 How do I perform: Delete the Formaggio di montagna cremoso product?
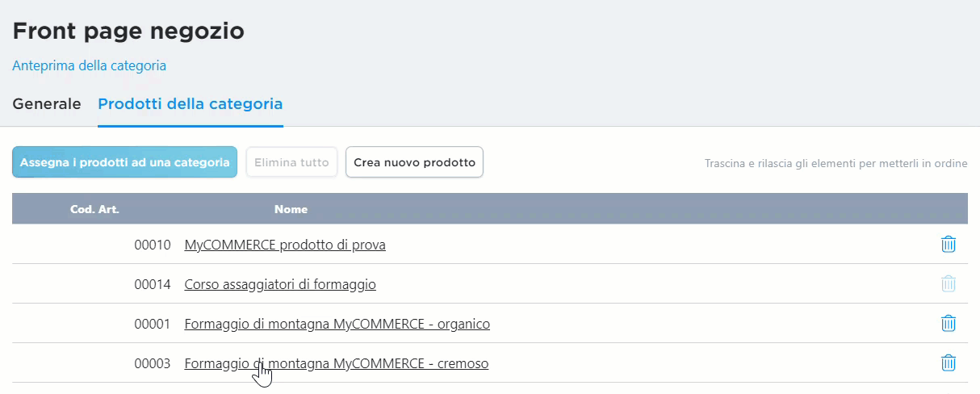pyautogui.click(x=949, y=363)
